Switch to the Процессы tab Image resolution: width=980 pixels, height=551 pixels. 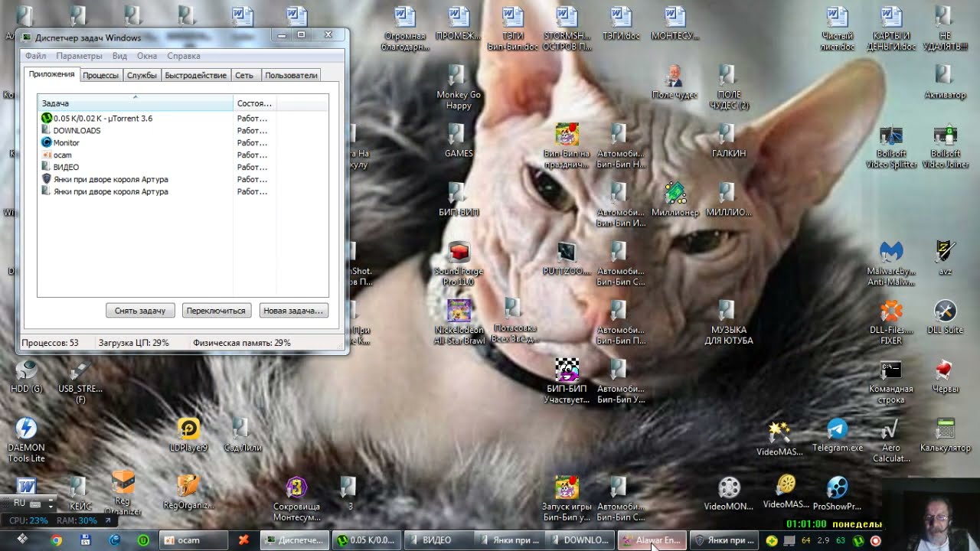(x=100, y=75)
